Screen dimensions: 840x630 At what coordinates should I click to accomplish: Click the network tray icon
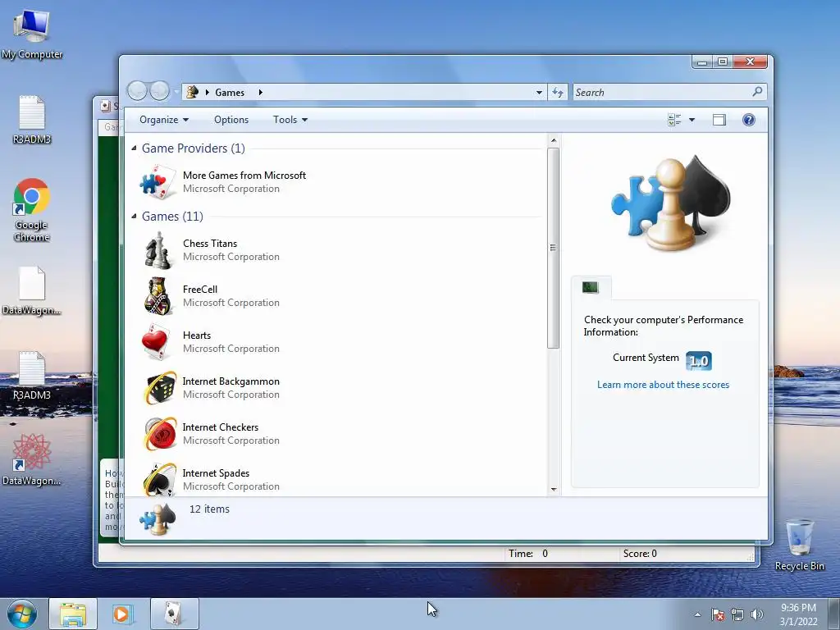(x=737, y=614)
